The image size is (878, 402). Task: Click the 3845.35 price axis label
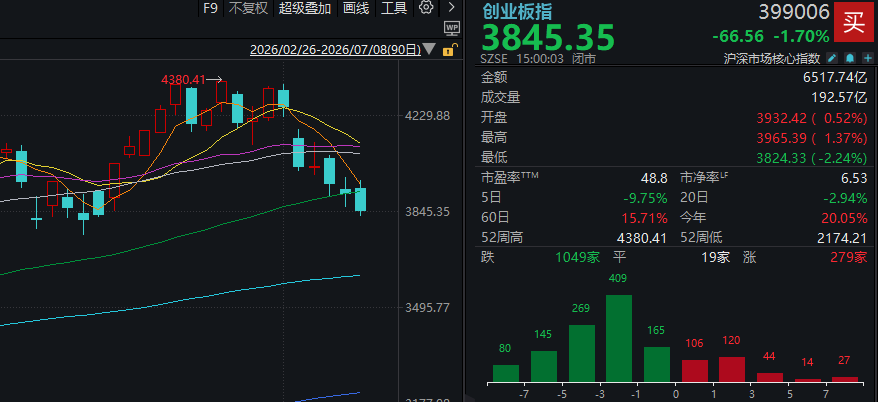point(427,212)
